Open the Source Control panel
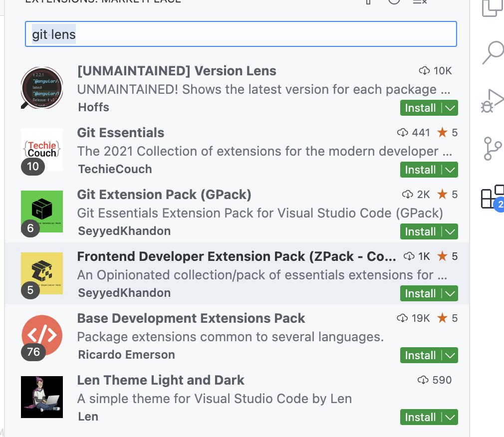 coord(493,148)
